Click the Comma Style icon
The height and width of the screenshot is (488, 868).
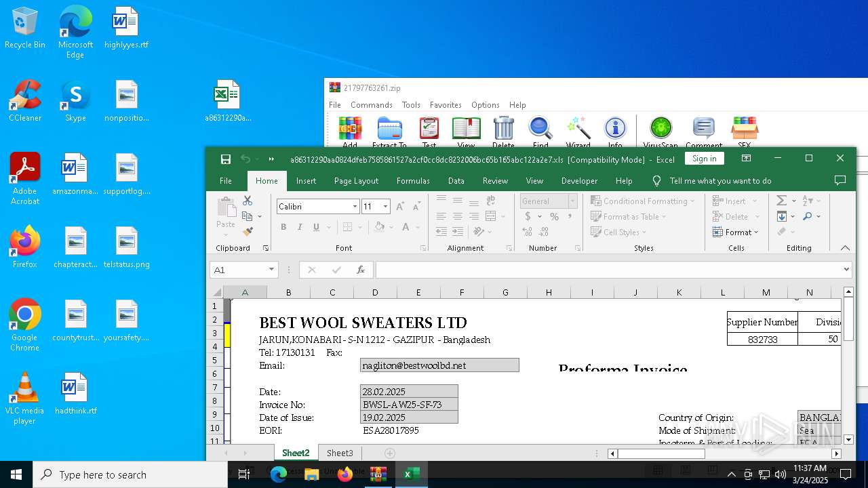(570, 217)
